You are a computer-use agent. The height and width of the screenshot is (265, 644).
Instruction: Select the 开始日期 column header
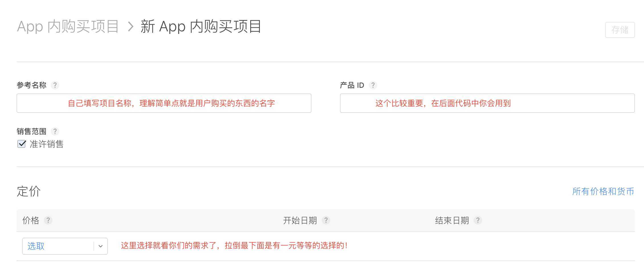point(300,220)
